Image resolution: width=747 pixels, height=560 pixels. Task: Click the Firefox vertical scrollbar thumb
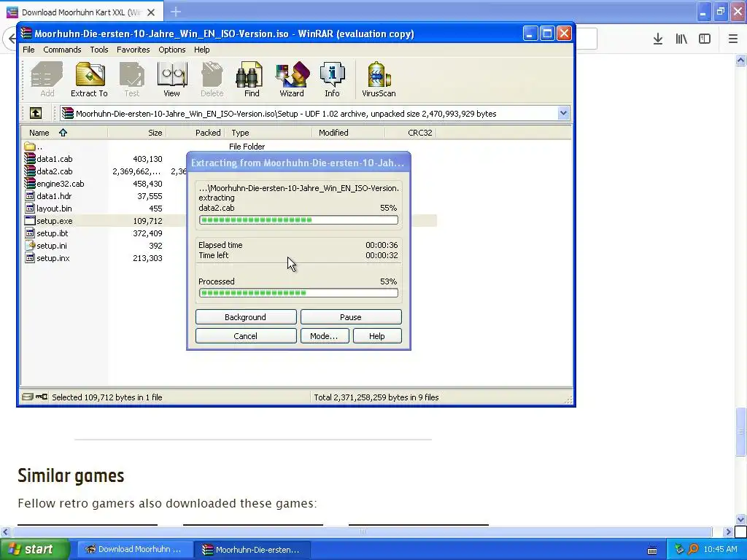click(x=741, y=432)
